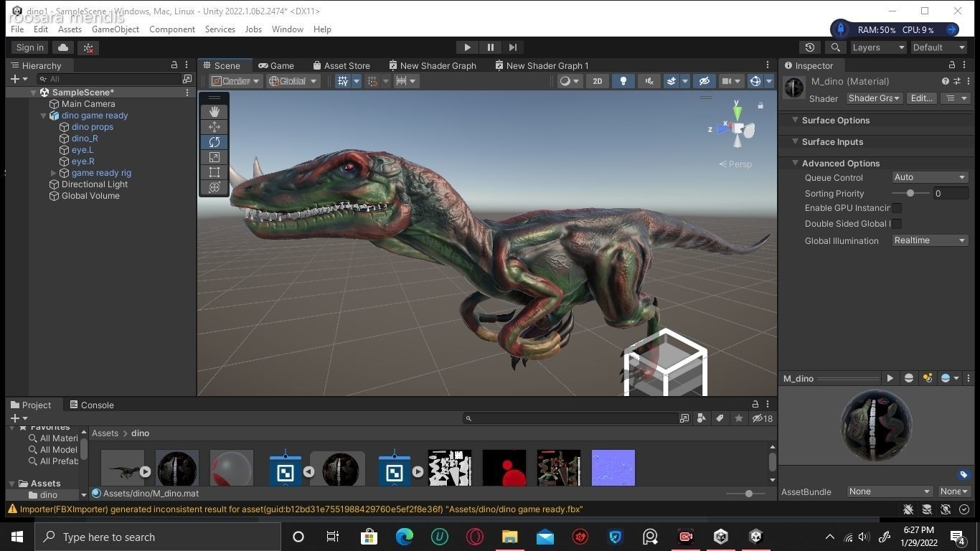Open the Queue Control dropdown
This screenshot has width=980, height=551.
tap(930, 177)
